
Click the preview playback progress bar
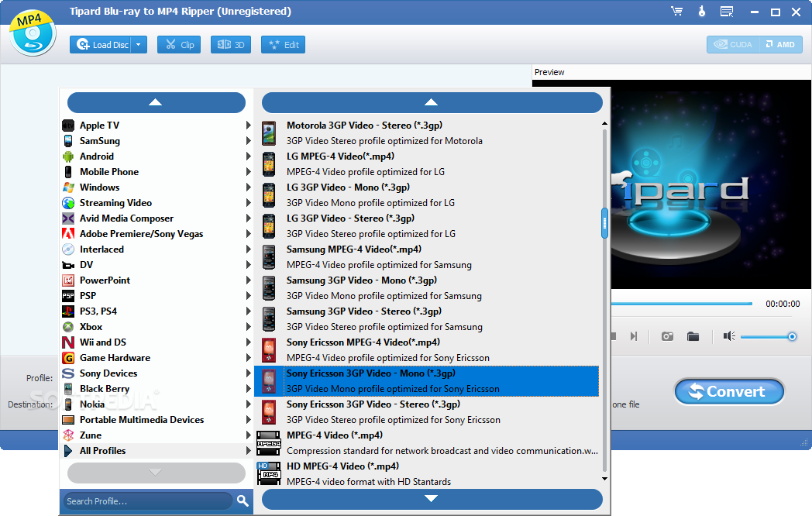[x=682, y=304]
